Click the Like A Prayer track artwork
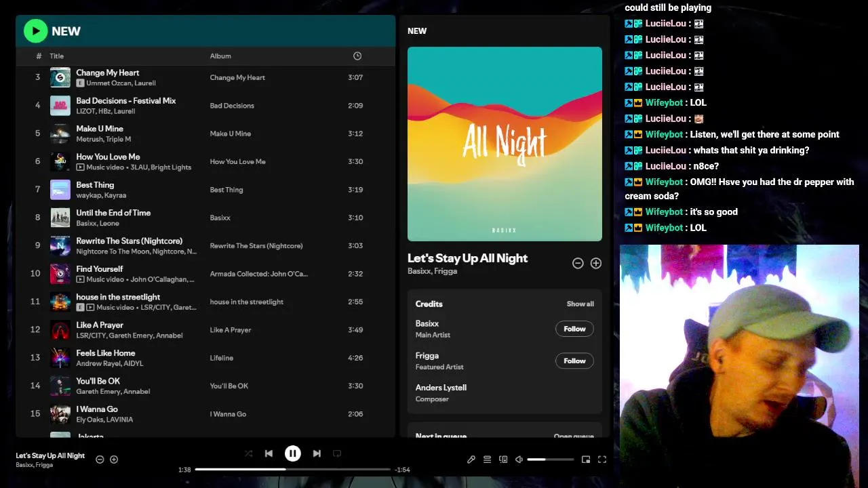 [60, 330]
